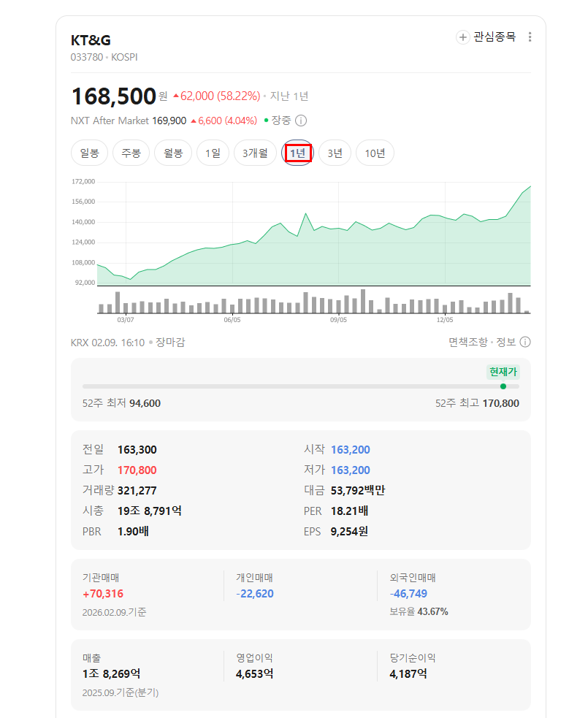Select the 월봉 chart tab
Screen dimensions: 588x718
tap(173, 153)
